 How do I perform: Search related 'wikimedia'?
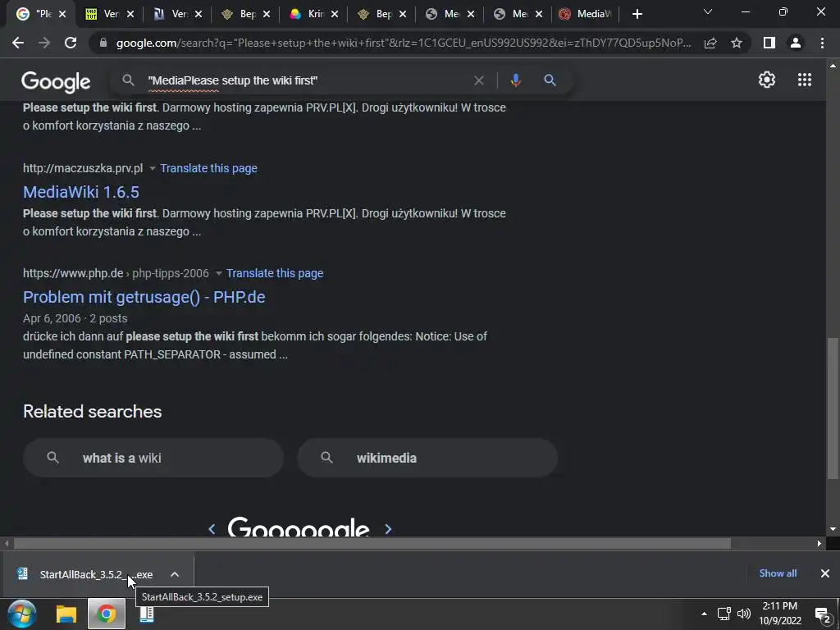[427, 458]
